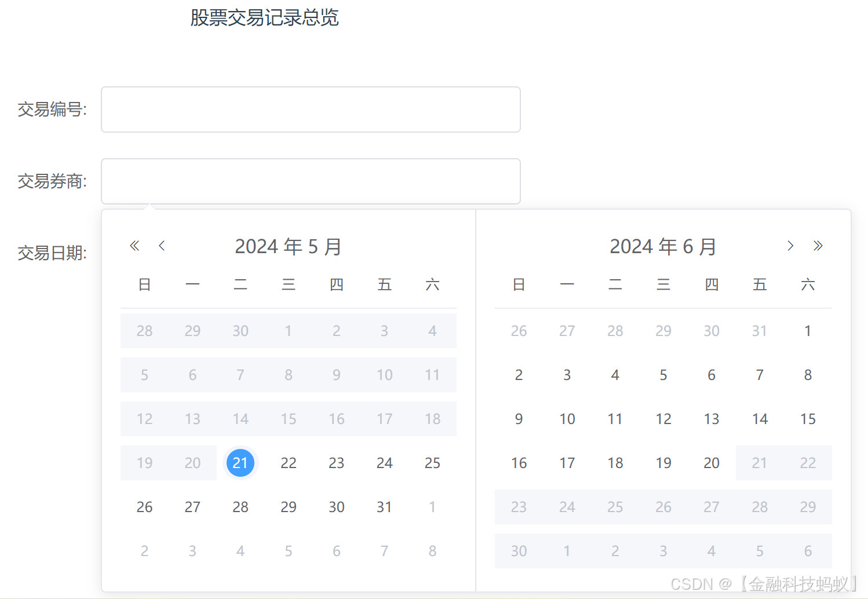The height and width of the screenshot is (599, 868).
Task: Select June 17 in the right panel
Action: coord(567,463)
